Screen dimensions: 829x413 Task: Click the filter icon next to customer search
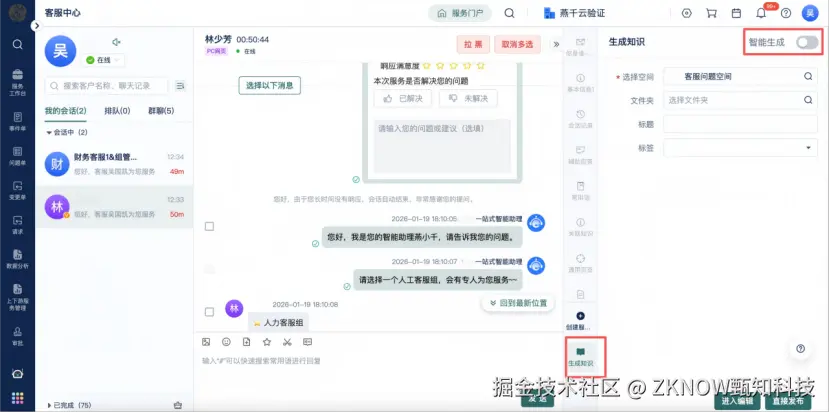point(180,86)
